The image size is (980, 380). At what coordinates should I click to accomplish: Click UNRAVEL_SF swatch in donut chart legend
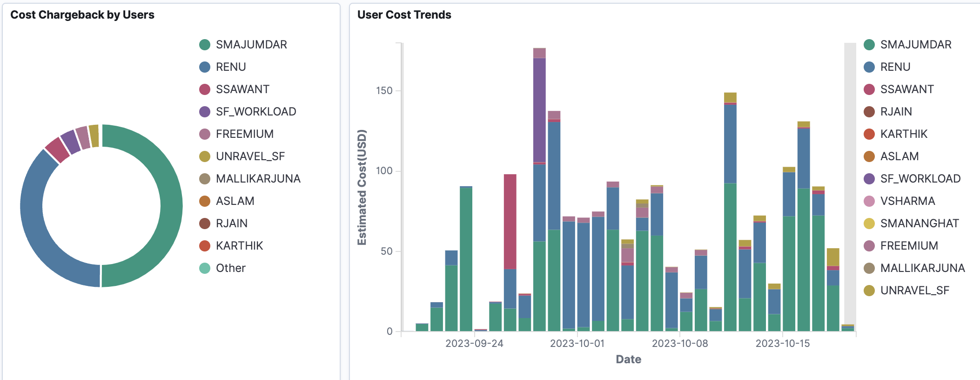pos(205,156)
